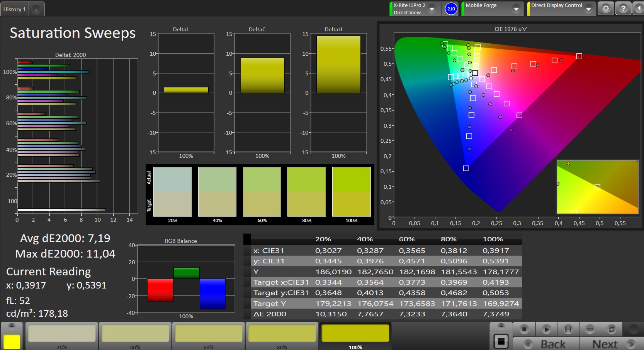Toggle continuous read infinity icon

pos(590,329)
